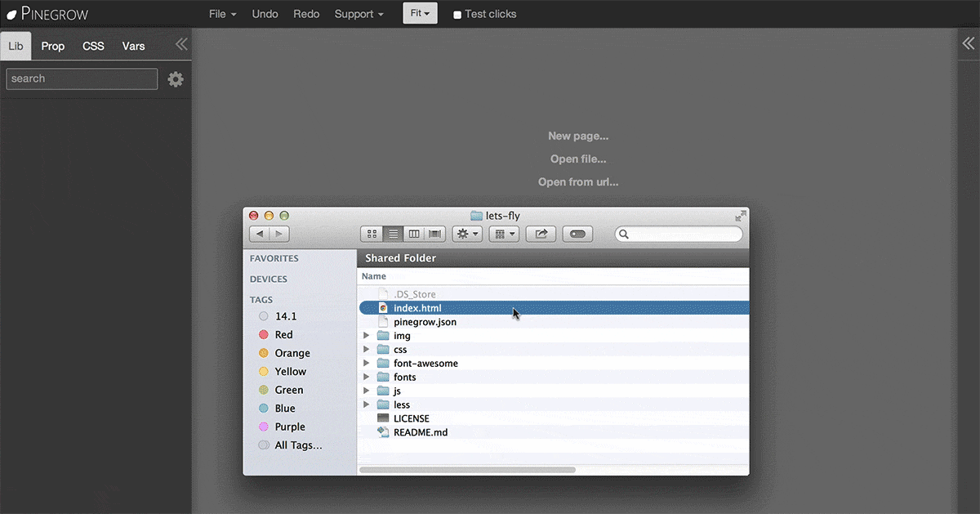Enable the Test clicks checkbox
The width and height of the screenshot is (980, 514).
point(457,13)
